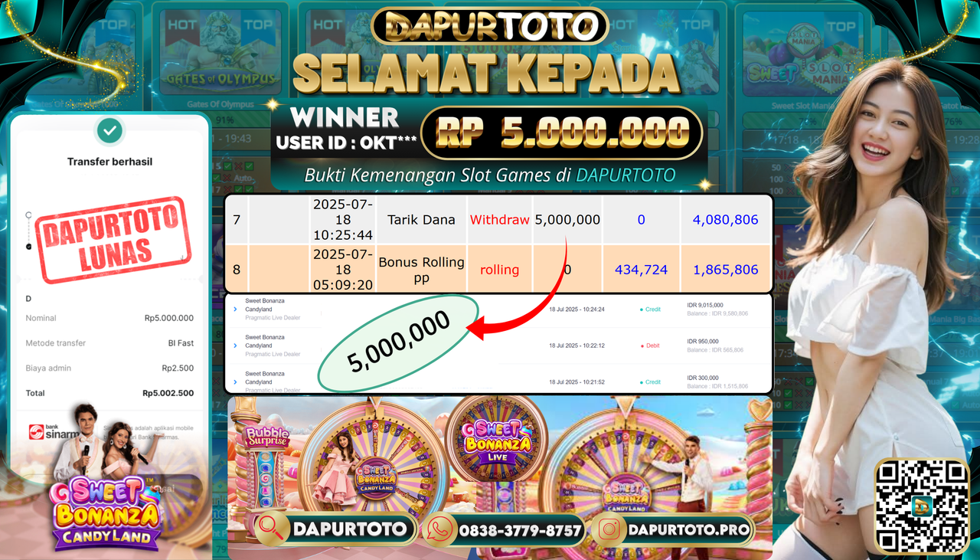This screenshot has width=980, height=560.
Task: Select the Bonus Rolling pp row
Action: [x=498, y=269]
